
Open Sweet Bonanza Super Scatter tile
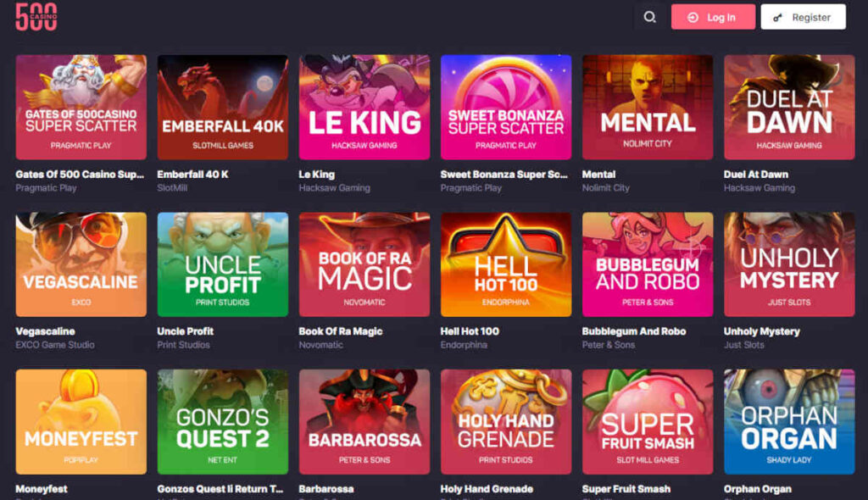pyautogui.click(x=506, y=108)
